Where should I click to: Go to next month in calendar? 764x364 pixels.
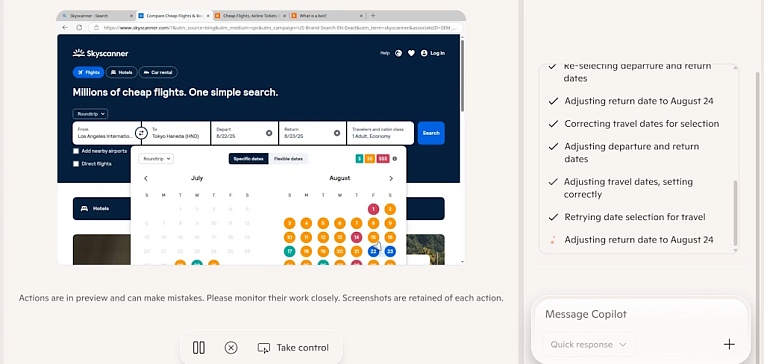point(391,178)
